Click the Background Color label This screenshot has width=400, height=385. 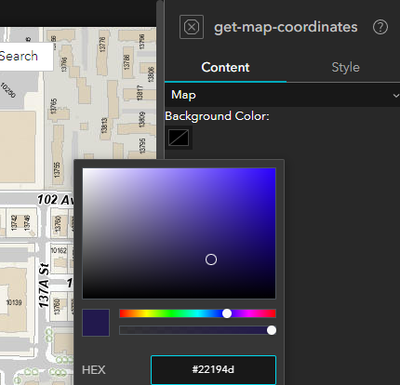[x=217, y=116]
